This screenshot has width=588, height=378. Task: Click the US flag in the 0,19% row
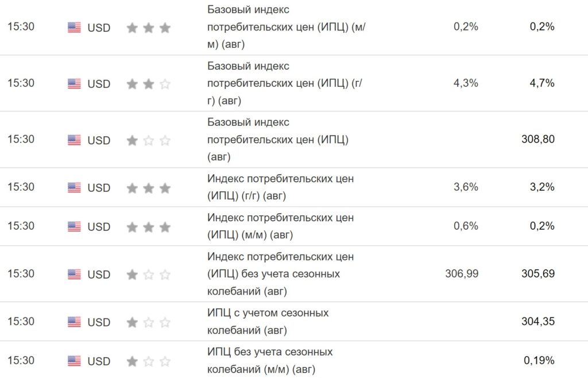(74, 361)
